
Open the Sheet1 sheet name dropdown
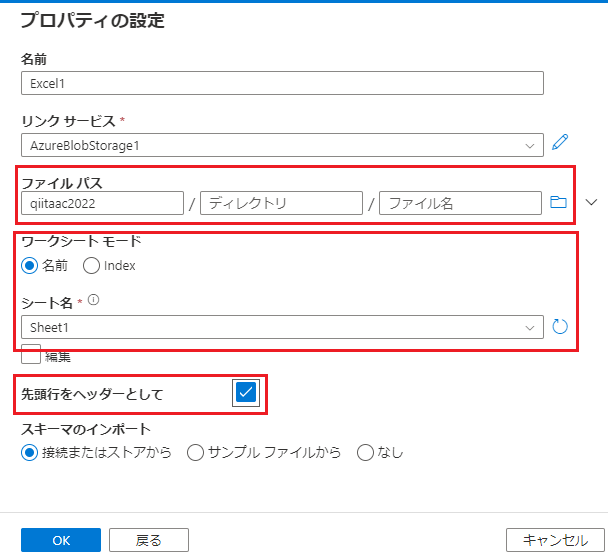pyautogui.click(x=282, y=327)
